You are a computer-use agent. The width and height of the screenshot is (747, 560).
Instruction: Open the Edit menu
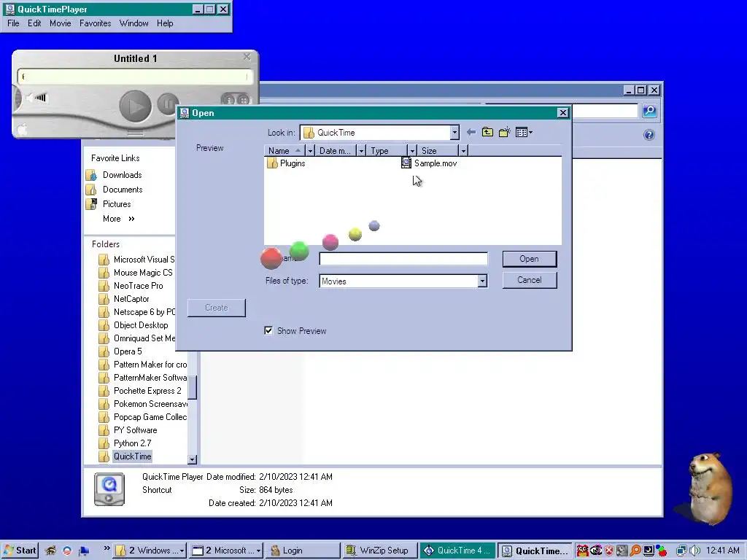[34, 23]
